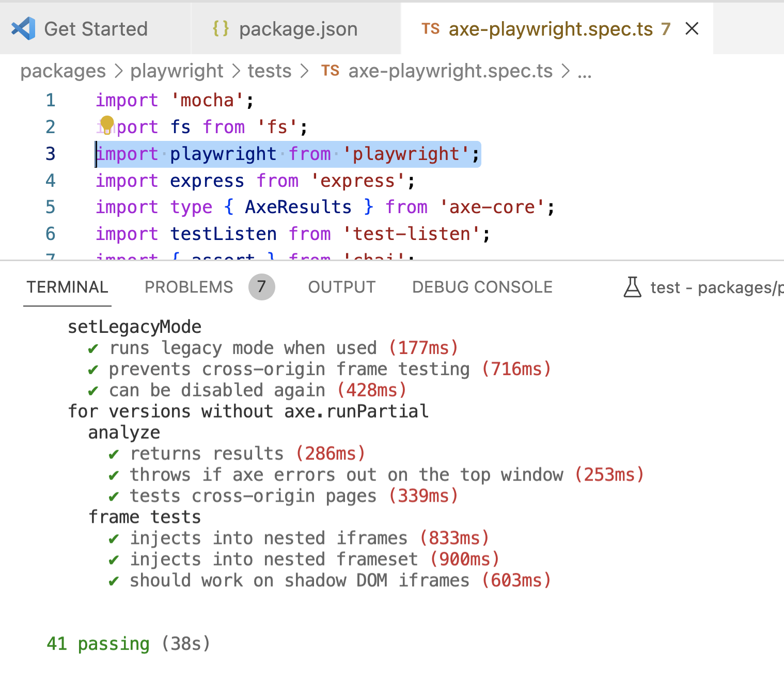This screenshot has height=673, width=784.
Task: Click the VS Code logo icon
Action: (x=23, y=29)
